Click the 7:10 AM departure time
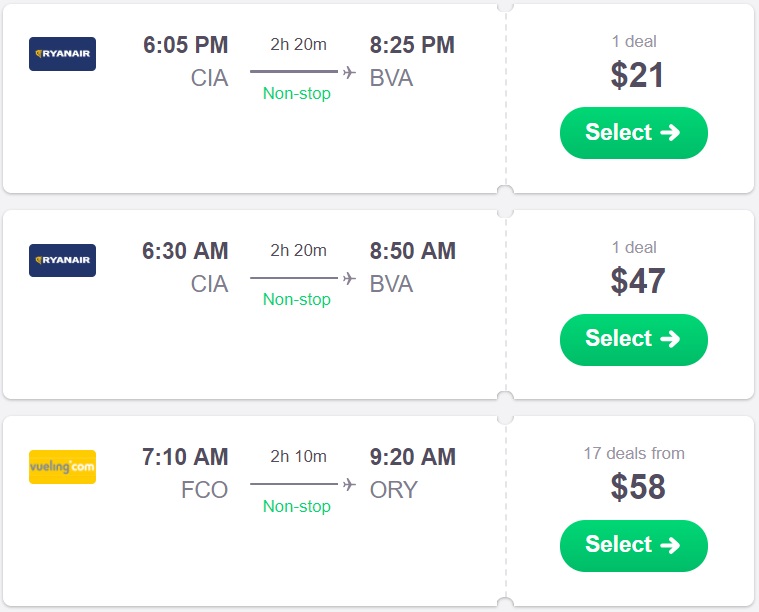The image size is (759, 612). pyautogui.click(x=186, y=457)
